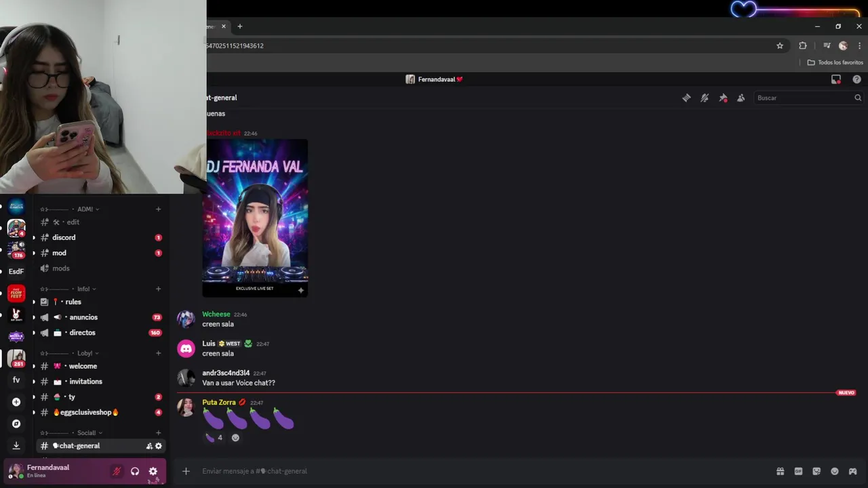Invite people to chat-general channel
Viewport: 868px width, 488px height.
[149, 446]
